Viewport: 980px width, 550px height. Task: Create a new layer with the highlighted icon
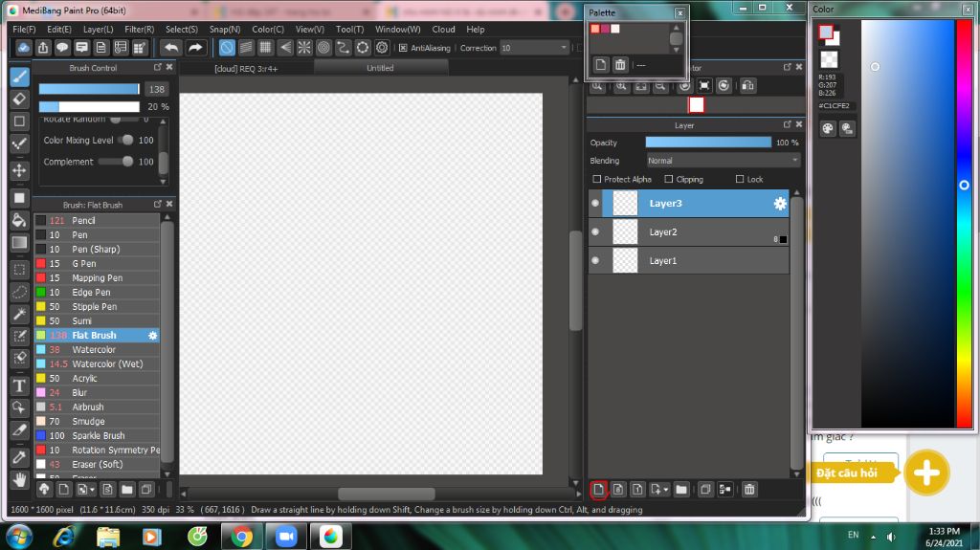599,490
